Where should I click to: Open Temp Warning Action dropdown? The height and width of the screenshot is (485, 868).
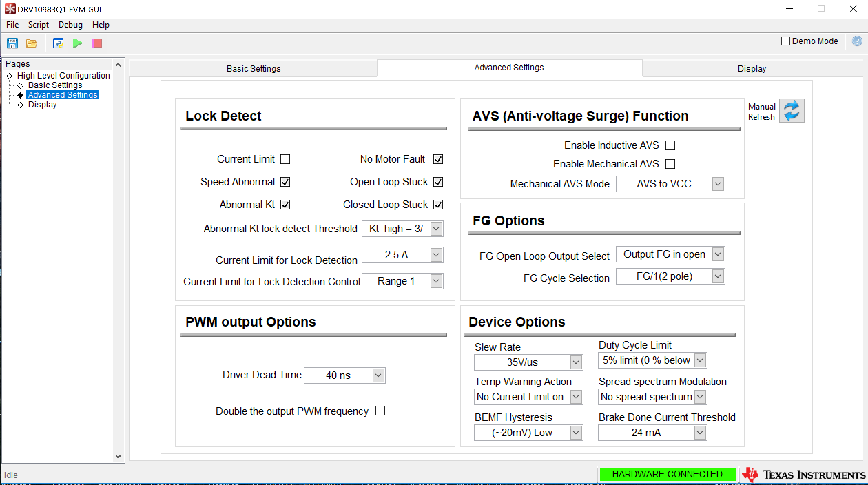point(528,397)
